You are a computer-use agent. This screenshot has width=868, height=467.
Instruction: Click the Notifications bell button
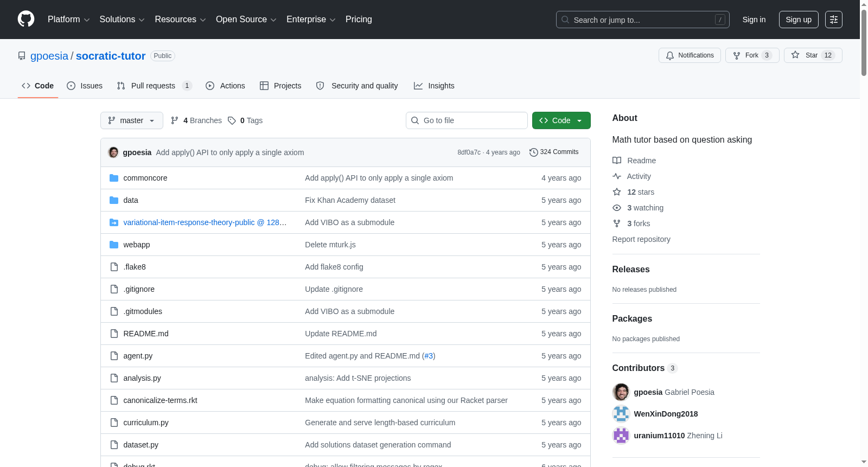pos(690,55)
